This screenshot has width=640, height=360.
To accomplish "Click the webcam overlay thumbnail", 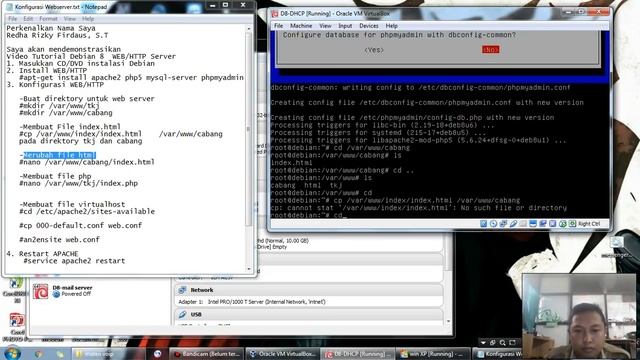I will click(x=579, y=316).
